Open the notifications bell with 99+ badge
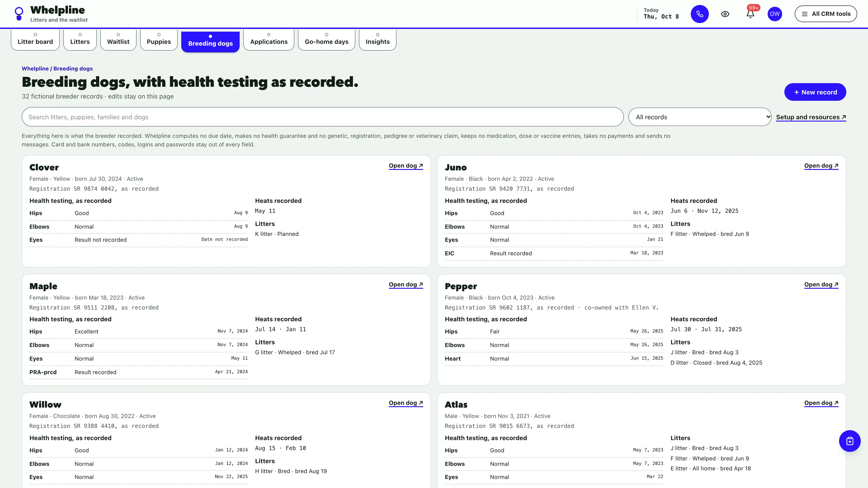The width and height of the screenshot is (868, 488). (x=750, y=14)
